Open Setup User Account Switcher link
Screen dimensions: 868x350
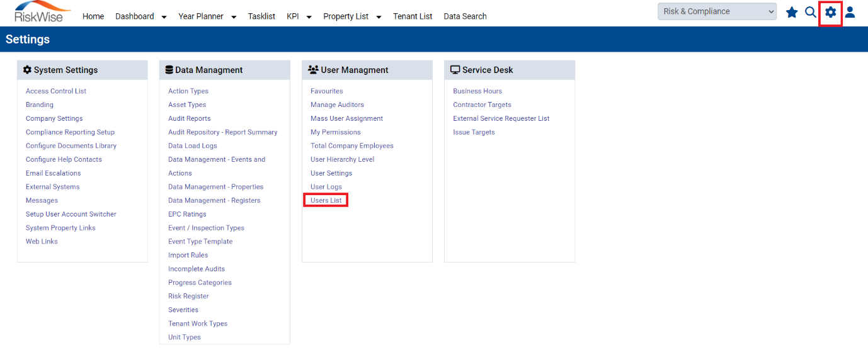(x=71, y=215)
